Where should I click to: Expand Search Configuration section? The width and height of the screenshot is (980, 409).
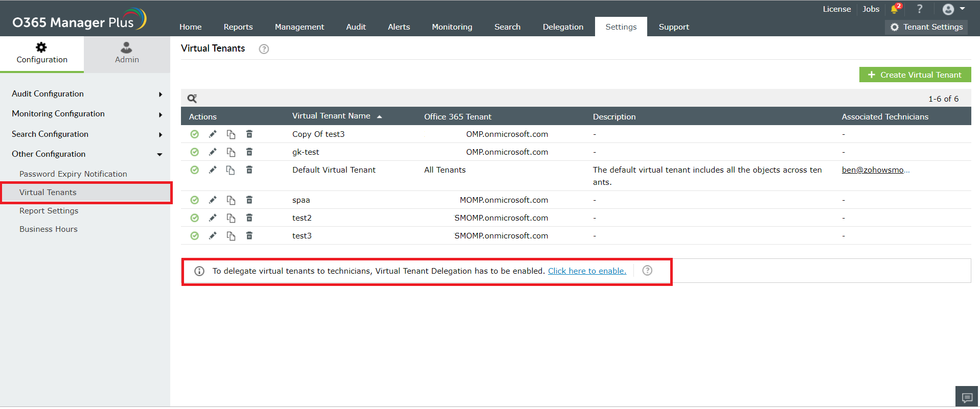tap(87, 134)
